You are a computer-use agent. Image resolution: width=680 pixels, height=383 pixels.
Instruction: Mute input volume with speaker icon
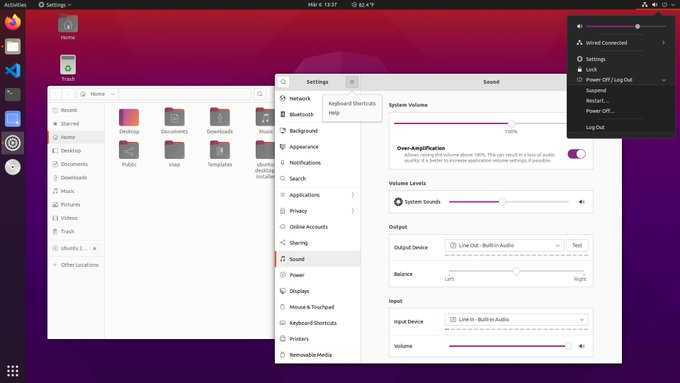[582, 346]
